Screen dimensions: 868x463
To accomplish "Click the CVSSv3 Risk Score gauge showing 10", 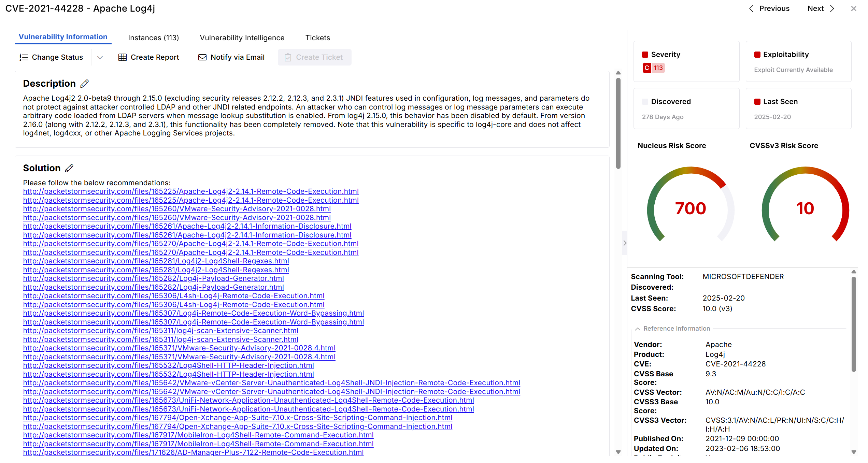I will click(804, 208).
